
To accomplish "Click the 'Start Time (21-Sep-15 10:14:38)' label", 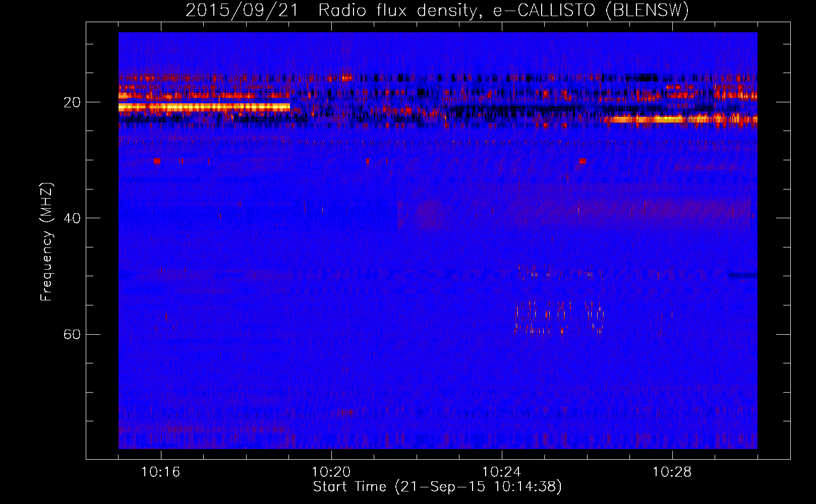I will pos(437,487).
